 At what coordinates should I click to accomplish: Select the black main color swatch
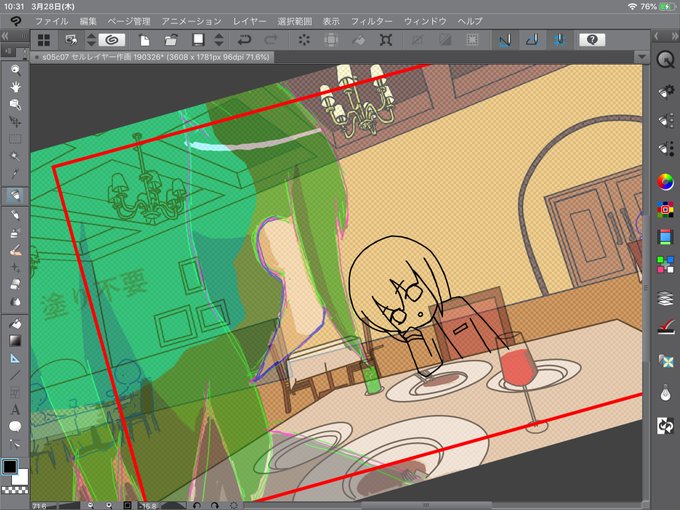pos(10,467)
